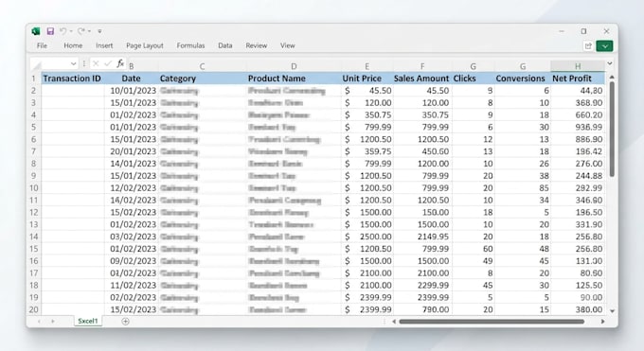Expand the formula bar with the chevron
Screen dimensions: 644x351
610,63
